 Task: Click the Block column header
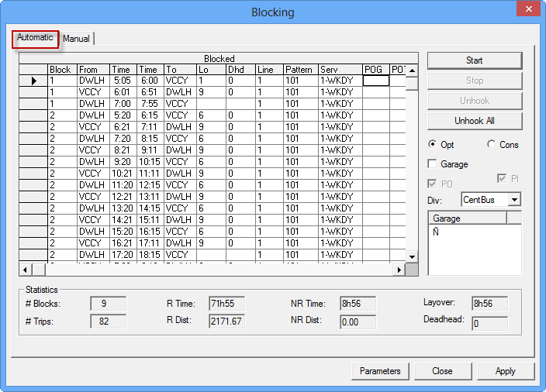pos(62,70)
